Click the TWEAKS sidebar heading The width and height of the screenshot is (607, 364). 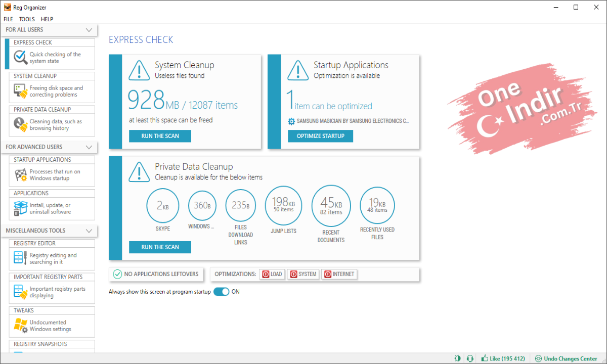[24, 310]
